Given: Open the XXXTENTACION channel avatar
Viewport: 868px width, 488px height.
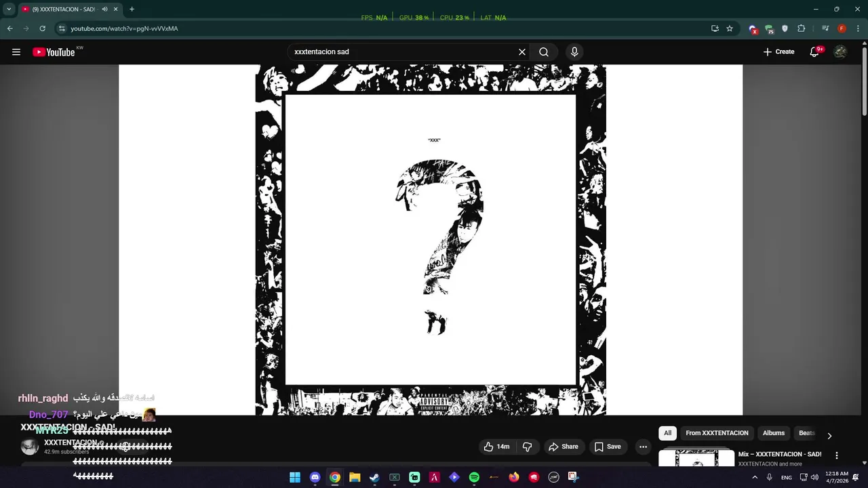Looking at the screenshot, I should click(x=30, y=447).
